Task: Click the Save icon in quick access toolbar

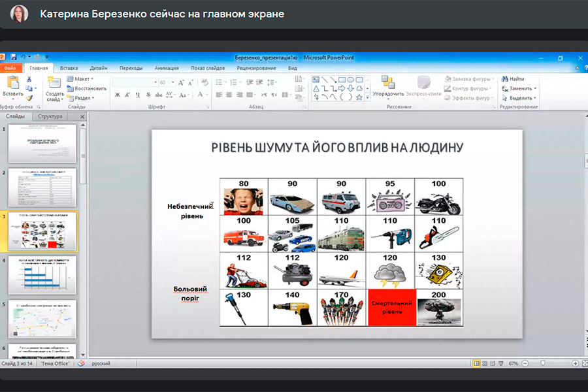Action: click(x=13, y=57)
